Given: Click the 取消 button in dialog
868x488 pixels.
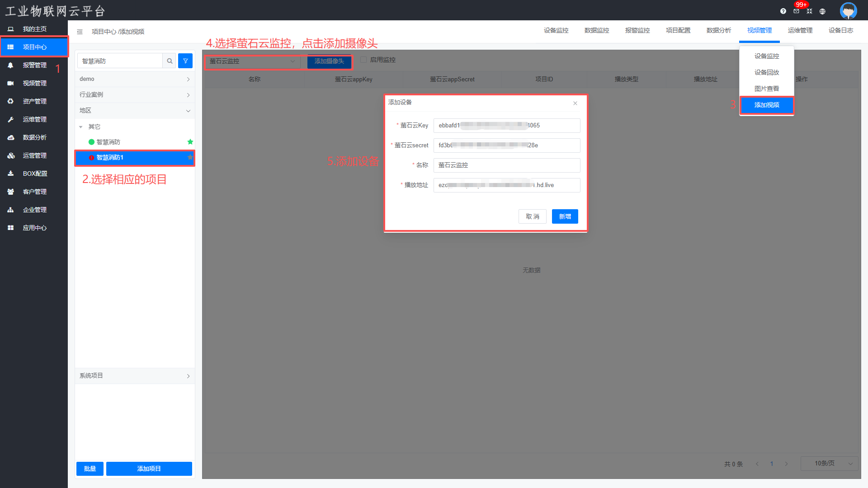Looking at the screenshot, I should 532,216.
